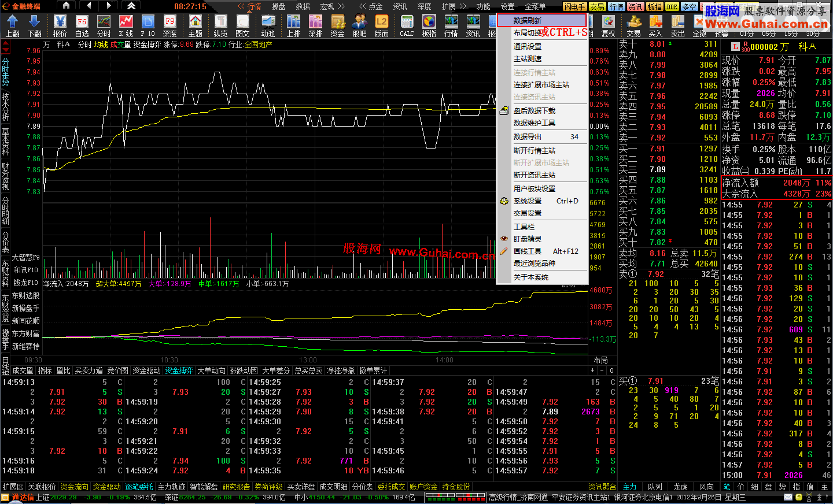Switch to 大单动向 indicator tab
Viewport: 833px width, 504px height.
click(x=211, y=370)
